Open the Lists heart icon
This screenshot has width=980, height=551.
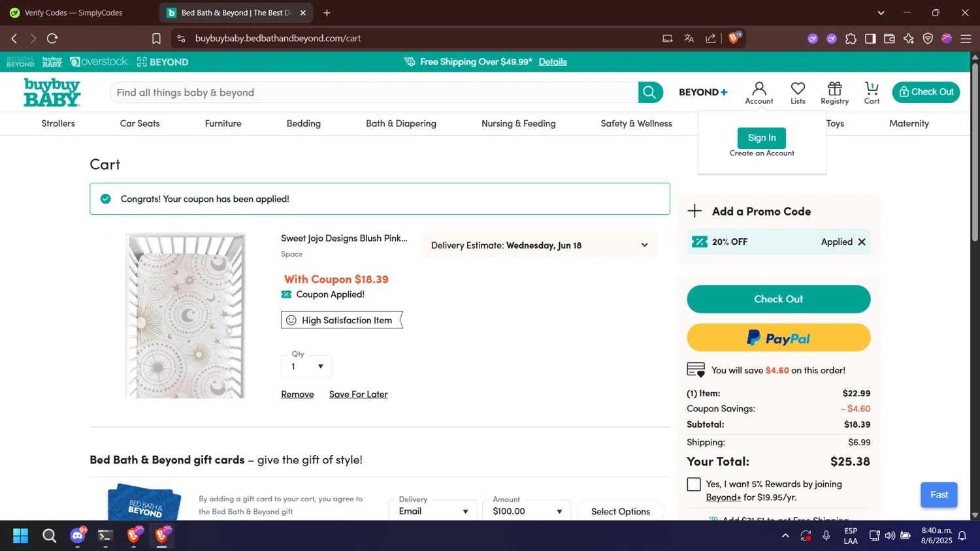point(798,93)
